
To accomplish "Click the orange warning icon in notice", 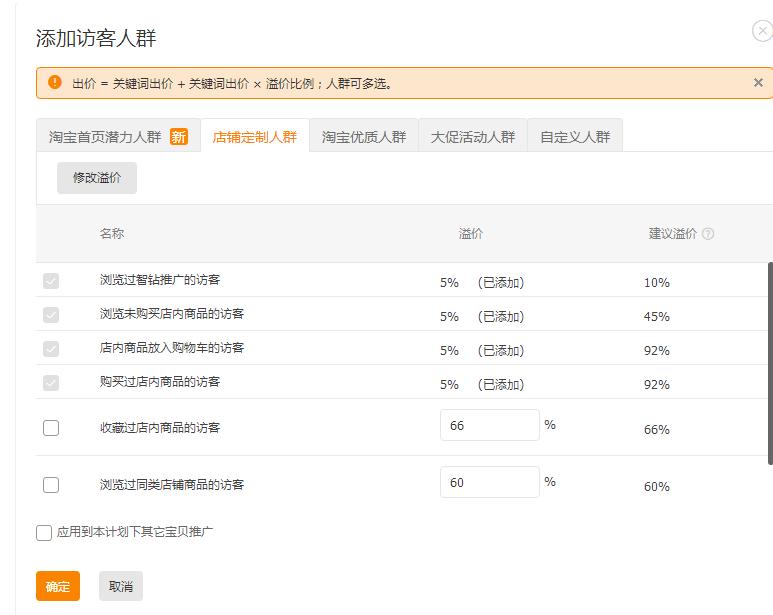I will (55, 82).
